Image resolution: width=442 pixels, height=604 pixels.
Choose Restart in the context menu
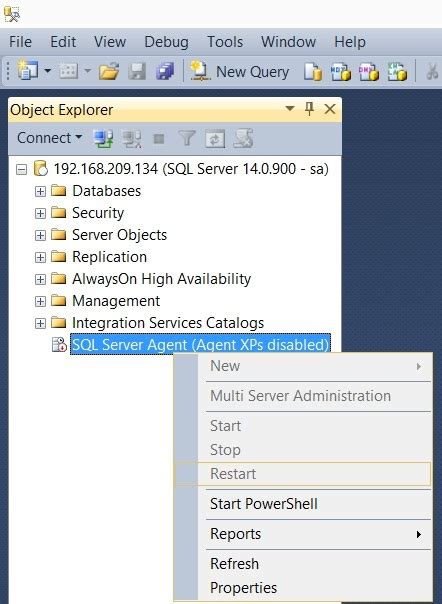click(x=303, y=474)
